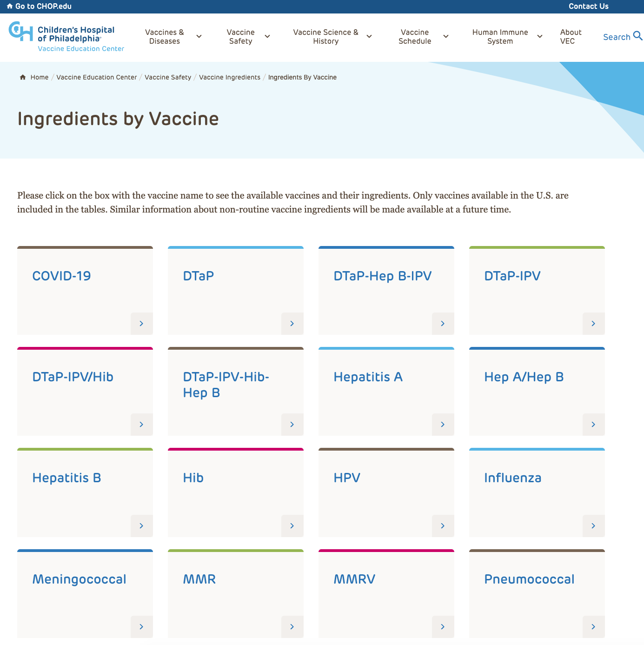
Task: Expand the Human Immune System dropdown chevron
Action: [x=540, y=36]
